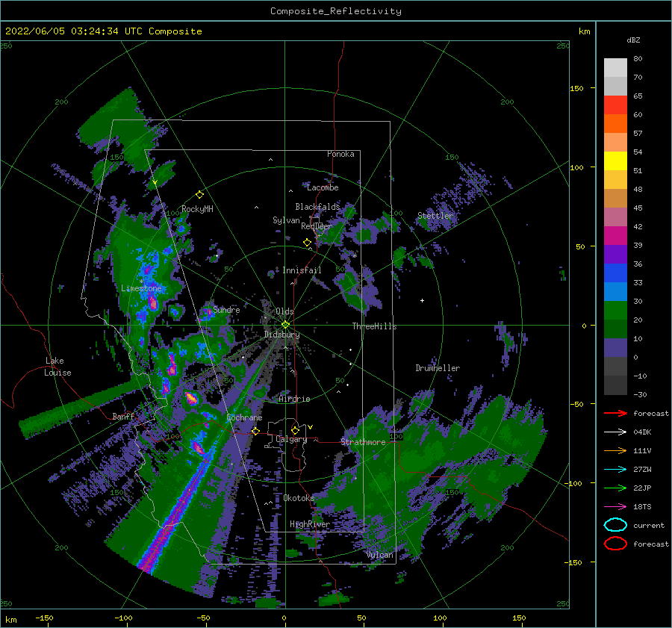Click the blue 33-36 dBZ color swatch
This screenshot has width=672, height=628.
tap(615, 273)
